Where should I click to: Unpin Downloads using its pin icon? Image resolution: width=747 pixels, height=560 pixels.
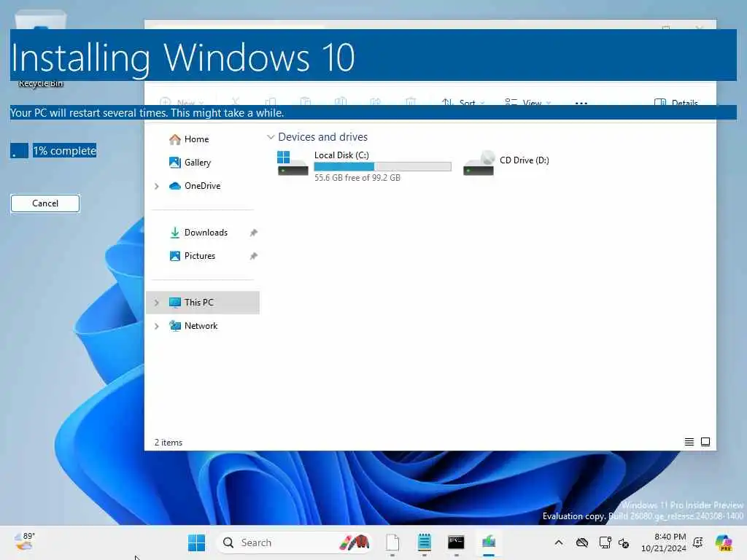[x=253, y=233]
